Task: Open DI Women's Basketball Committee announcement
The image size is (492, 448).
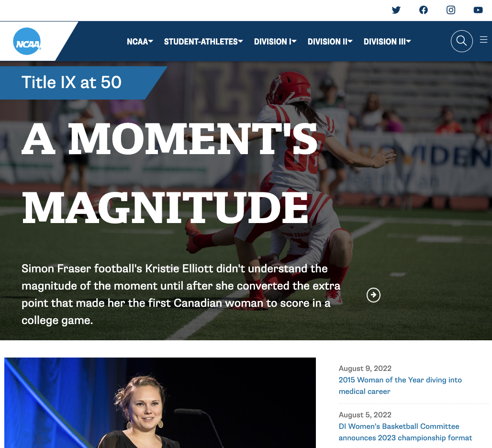Action: pyautogui.click(x=405, y=432)
